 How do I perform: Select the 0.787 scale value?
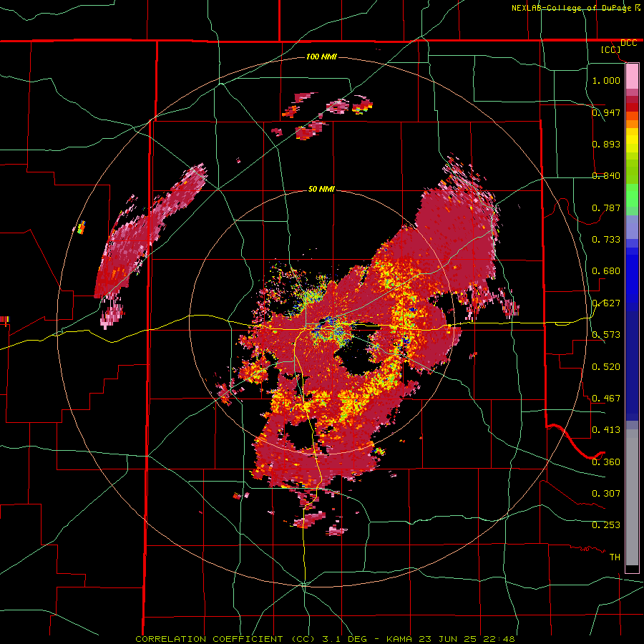point(606,208)
